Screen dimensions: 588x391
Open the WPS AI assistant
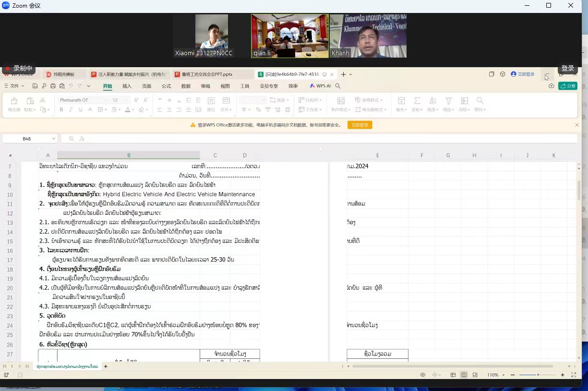click(x=320, y=86)
